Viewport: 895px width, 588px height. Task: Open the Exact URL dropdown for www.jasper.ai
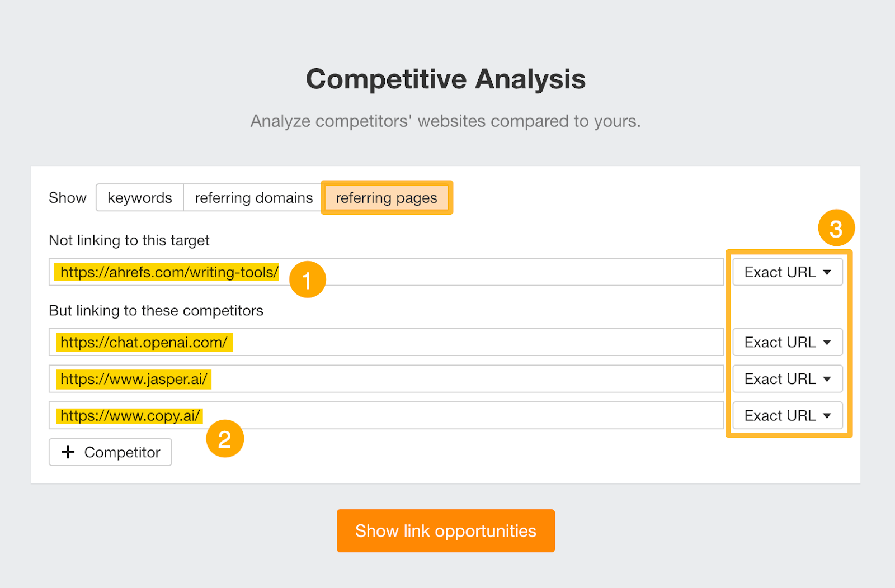[786, 378]
